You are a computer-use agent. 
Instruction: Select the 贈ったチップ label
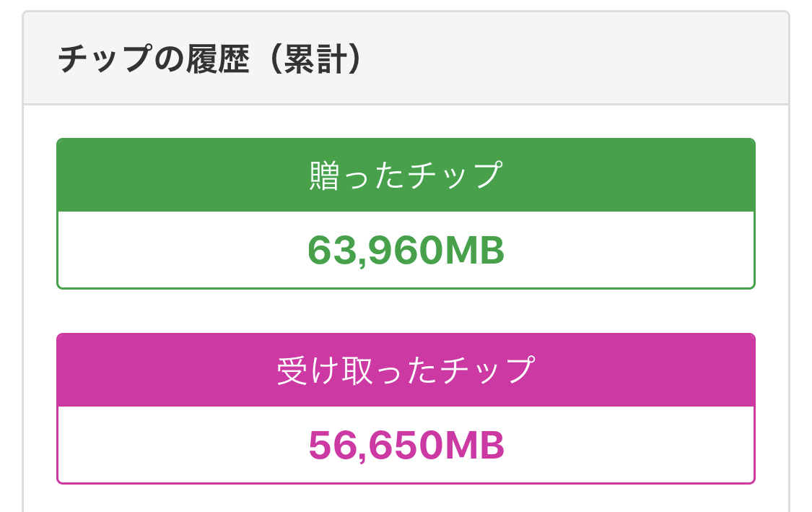[x=406, y=175]
